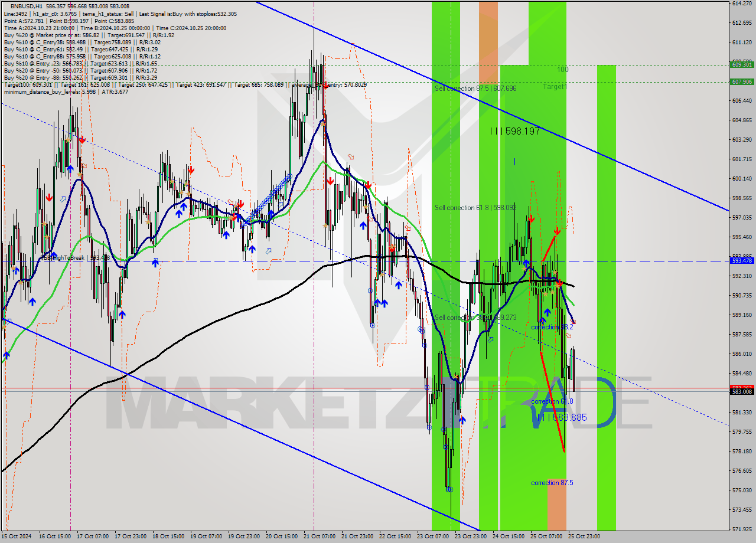Click the '15 Oct 2024' time axis label
756x543 pixels.
(18, 537)
